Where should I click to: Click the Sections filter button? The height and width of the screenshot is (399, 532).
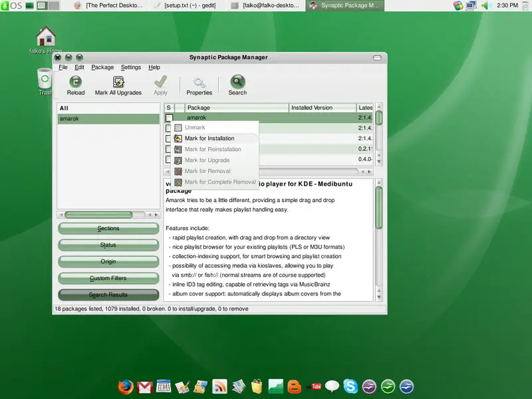pos(108,228)
